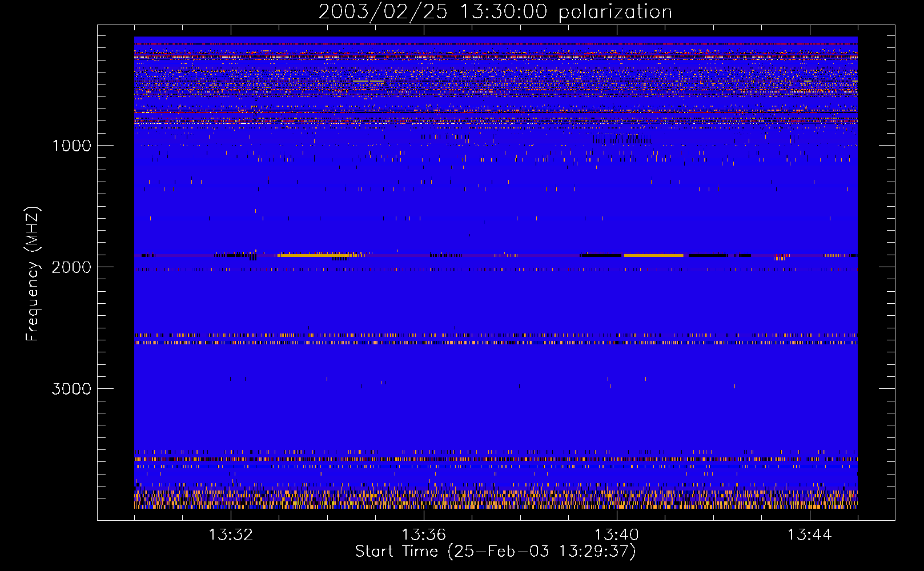
Task: Click the 13:40 time axis label
Action: coord(617,535)
